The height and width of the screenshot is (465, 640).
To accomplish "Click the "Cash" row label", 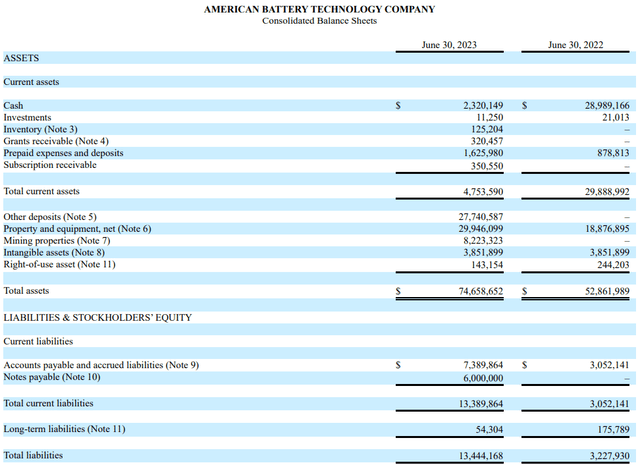I will 13,105.
